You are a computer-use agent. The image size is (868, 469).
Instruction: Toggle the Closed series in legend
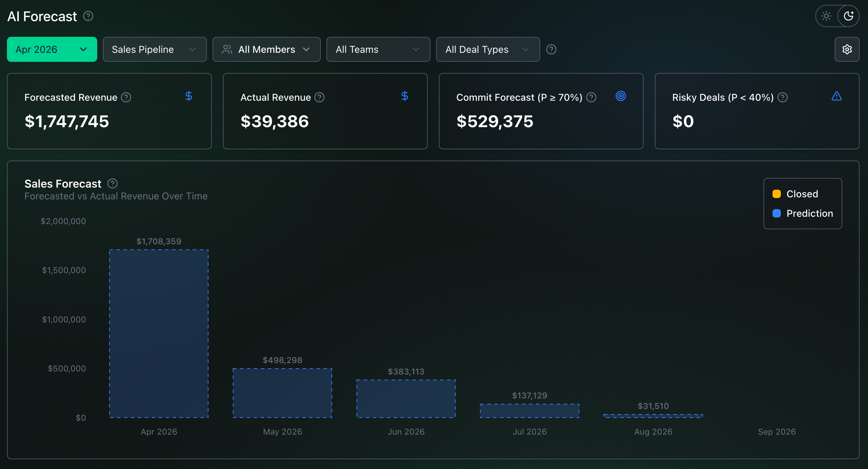[795, 194]
